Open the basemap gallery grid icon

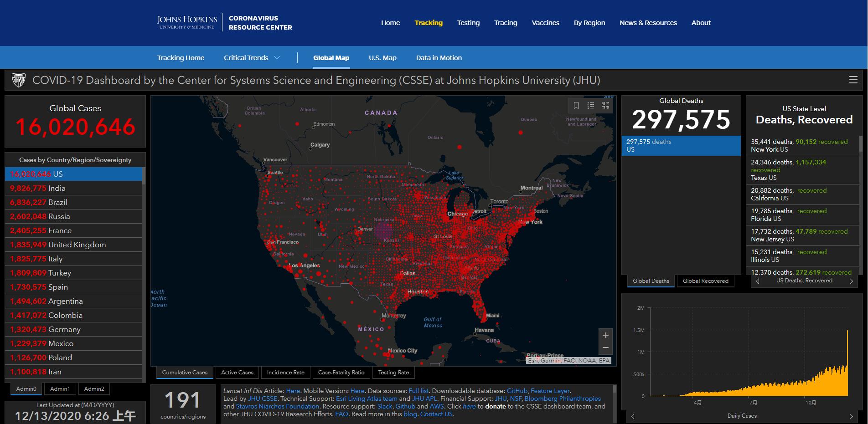point(605,106)
